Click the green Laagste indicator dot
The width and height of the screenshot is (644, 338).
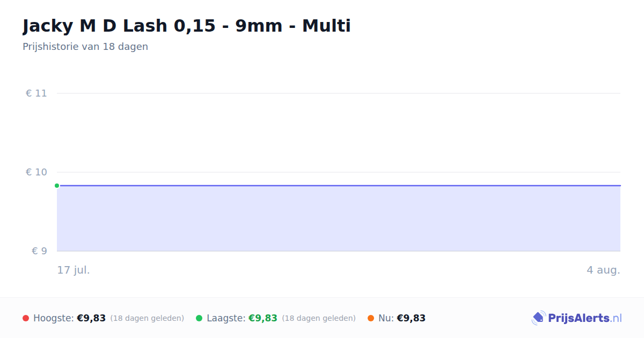click(199, 318)
